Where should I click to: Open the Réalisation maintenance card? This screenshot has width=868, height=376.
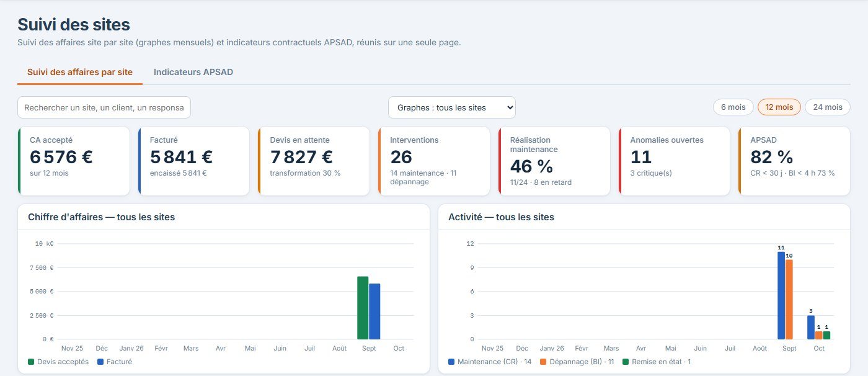click(554, 161)
